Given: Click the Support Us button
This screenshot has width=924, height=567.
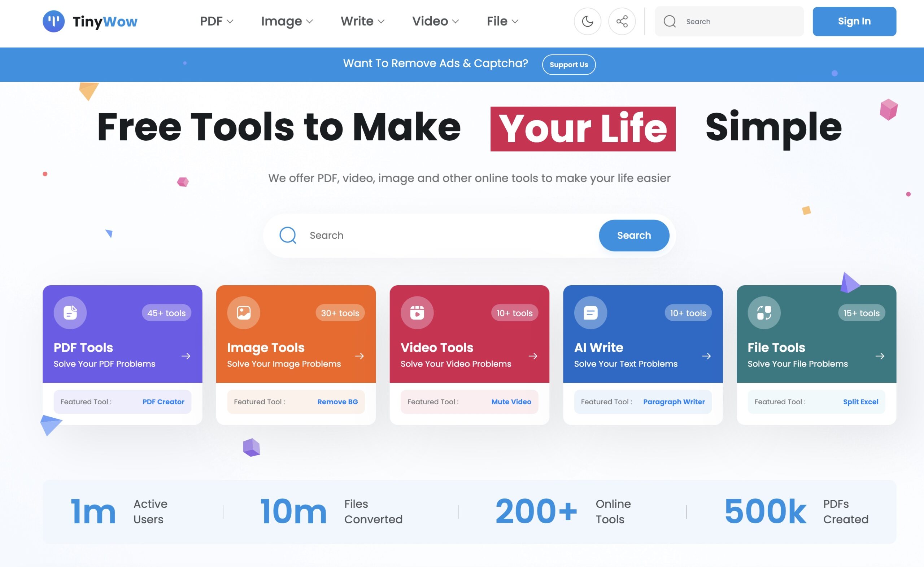Looking at the screenshot, I should pyautogui.click(x=568, y=65).
